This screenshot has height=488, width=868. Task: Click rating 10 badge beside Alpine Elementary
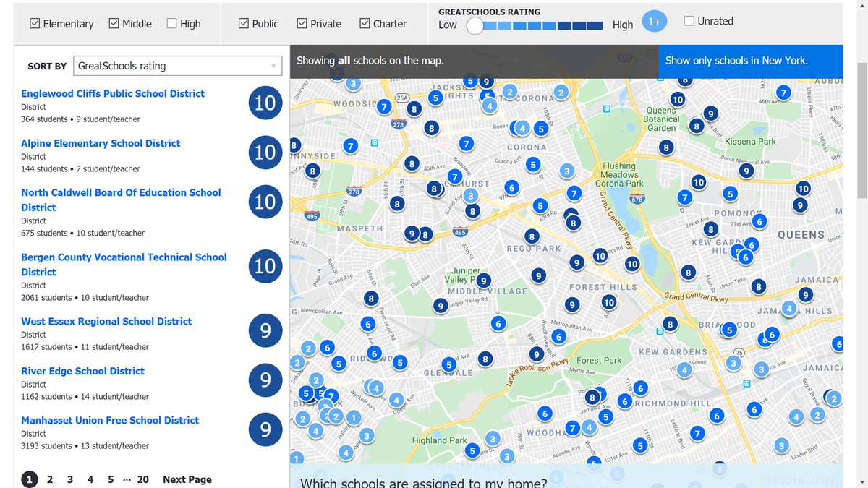[265, 153]
